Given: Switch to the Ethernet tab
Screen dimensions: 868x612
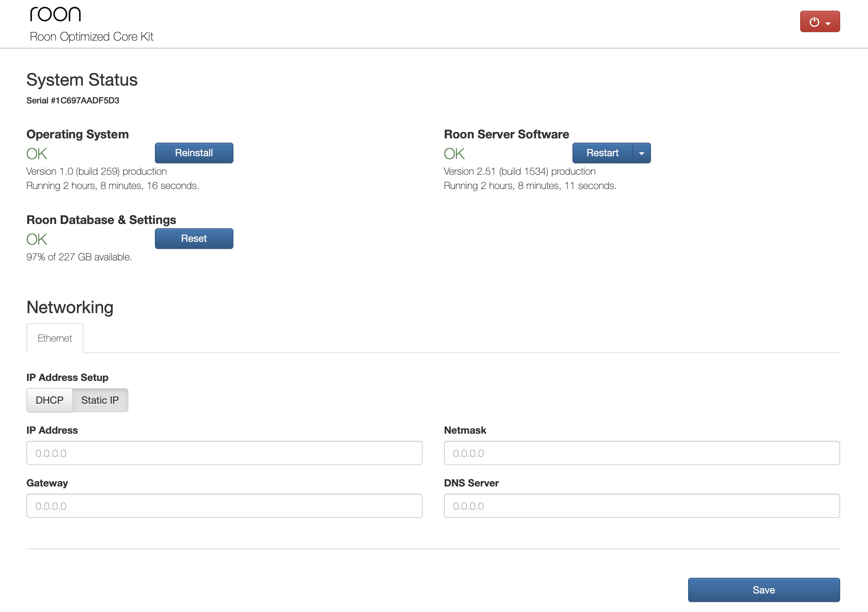Looking at the screenshot, I should [55, 338].
